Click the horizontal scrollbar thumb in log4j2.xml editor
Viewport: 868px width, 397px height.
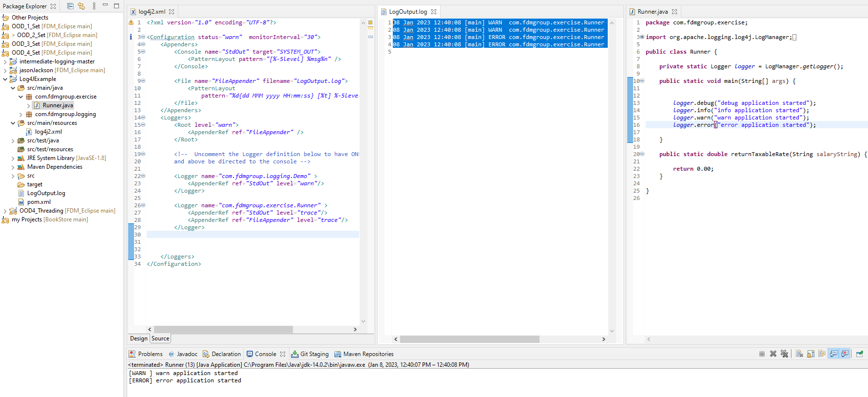[223, 330]
